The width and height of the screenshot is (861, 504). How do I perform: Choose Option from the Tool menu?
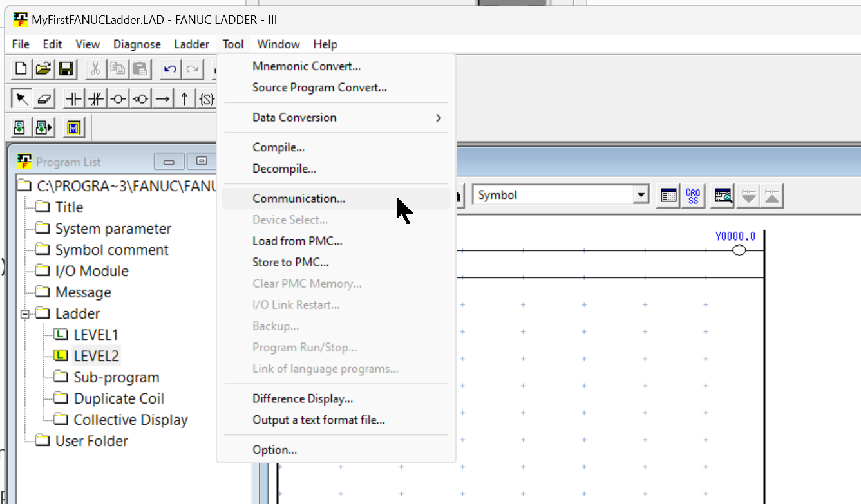(x=335, y=450)
